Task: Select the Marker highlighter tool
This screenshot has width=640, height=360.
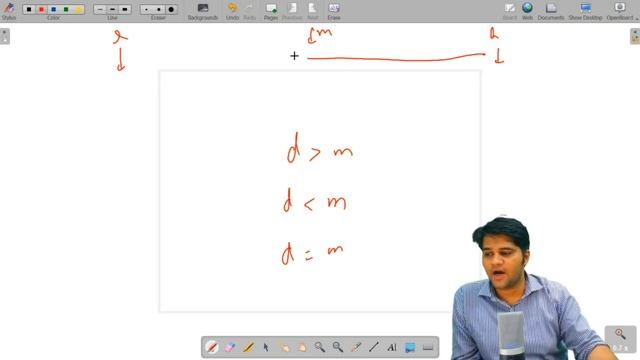Action: [x=248, y=347]
